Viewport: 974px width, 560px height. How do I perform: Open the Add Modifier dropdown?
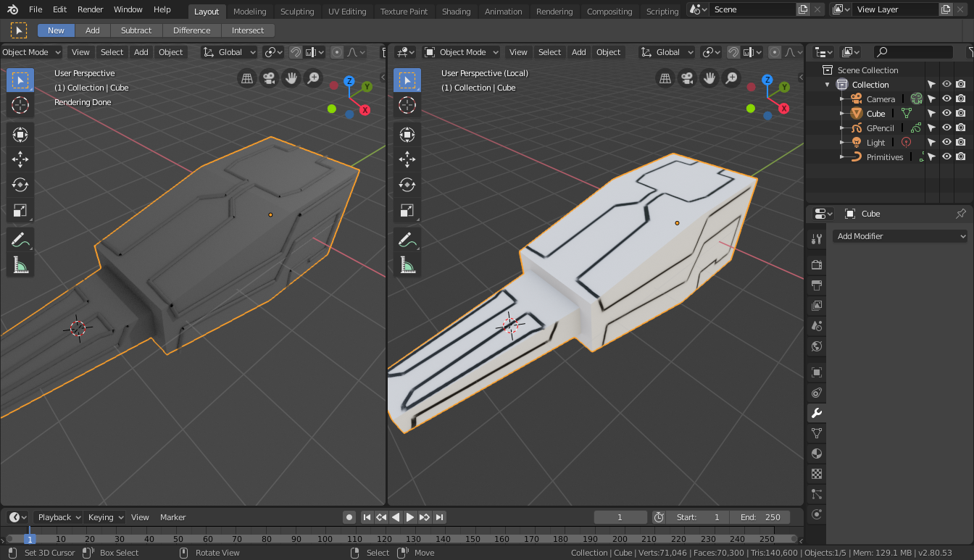900,236
